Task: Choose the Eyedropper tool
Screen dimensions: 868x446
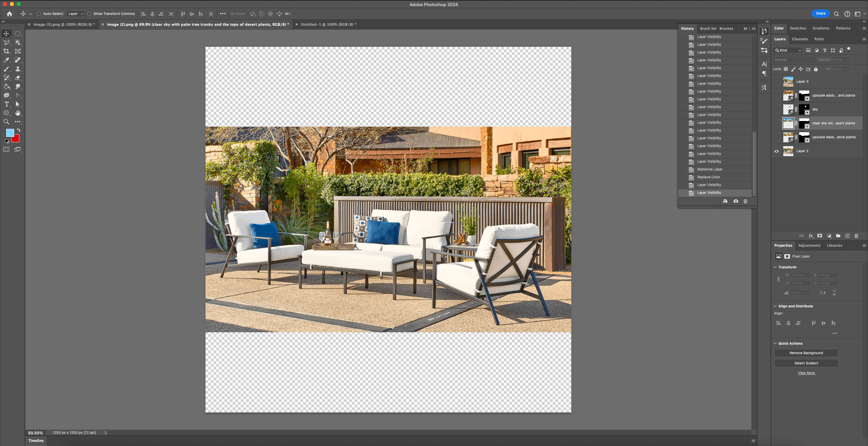Action: [x=6, y=60]
